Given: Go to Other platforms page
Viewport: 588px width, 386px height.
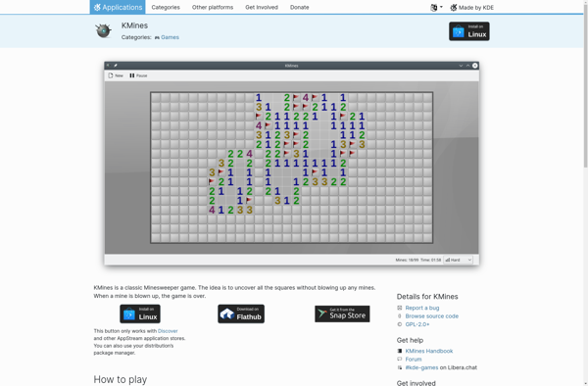Looking at the screenshot, I should [x=213, y=7].
